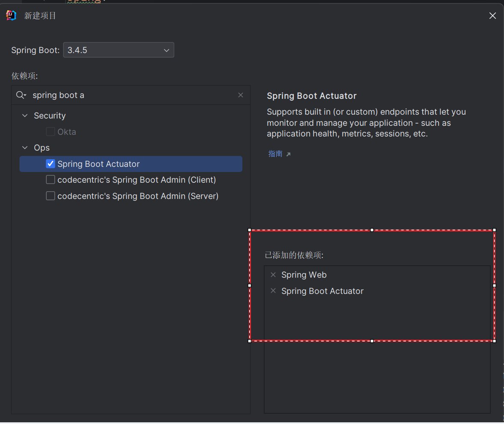
Task: Open the Spring Boot version dropdown
Action: pos(119,50)
